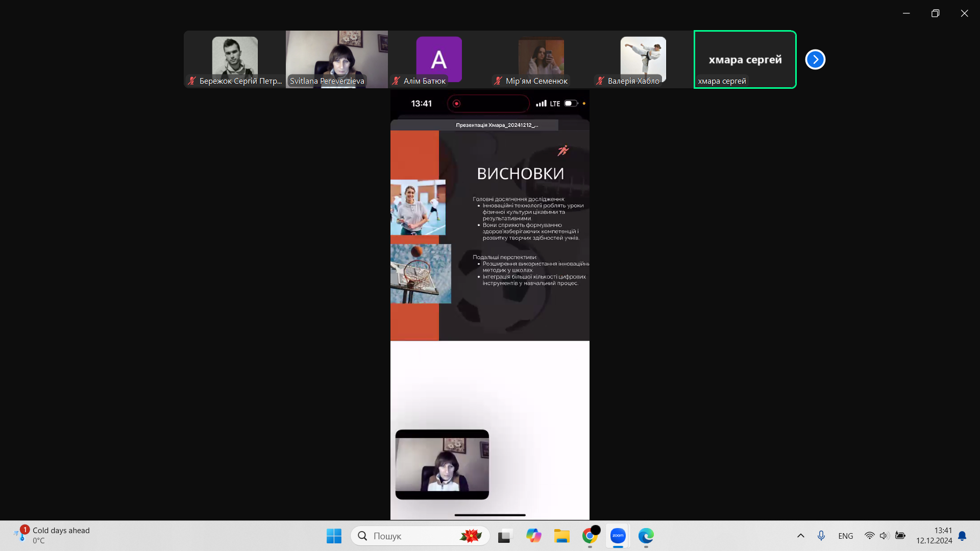Toggle the volume speaker icon
Screen dimensions: 980x551
(884, 536)
